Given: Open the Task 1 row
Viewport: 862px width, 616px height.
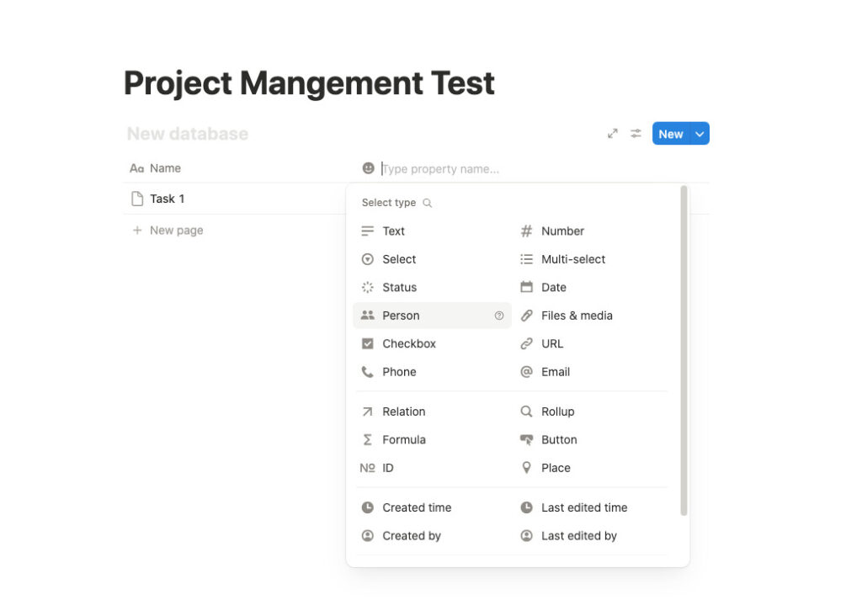Looking at the screenshot, I should (167, 199).
